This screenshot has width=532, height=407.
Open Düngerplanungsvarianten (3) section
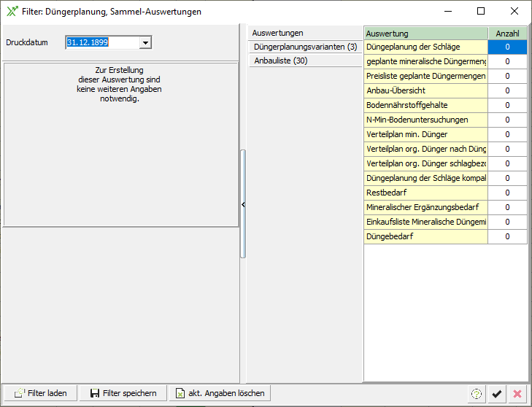tap(305, 47)
